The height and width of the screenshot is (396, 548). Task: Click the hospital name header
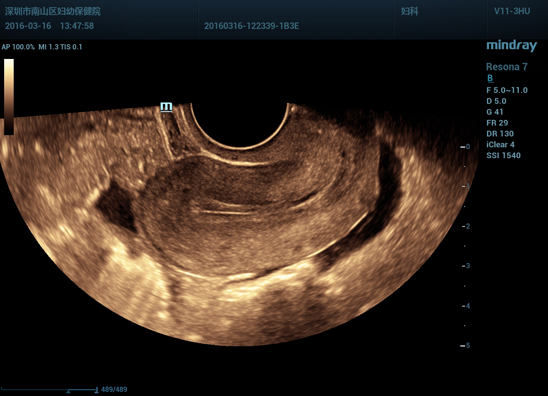pos(53,11)
